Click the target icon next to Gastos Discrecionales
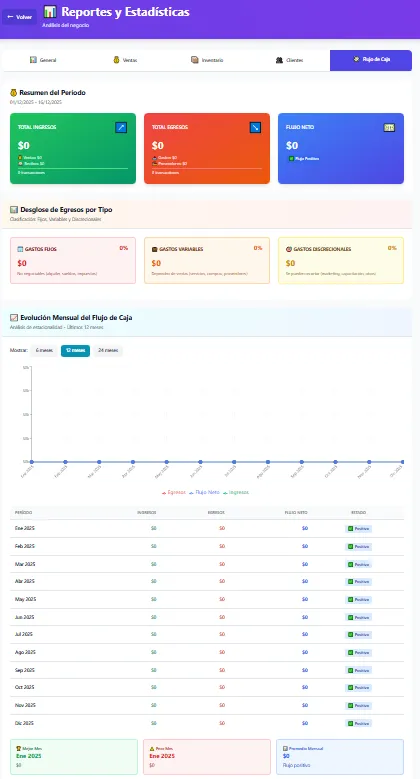 pos(289,249)
